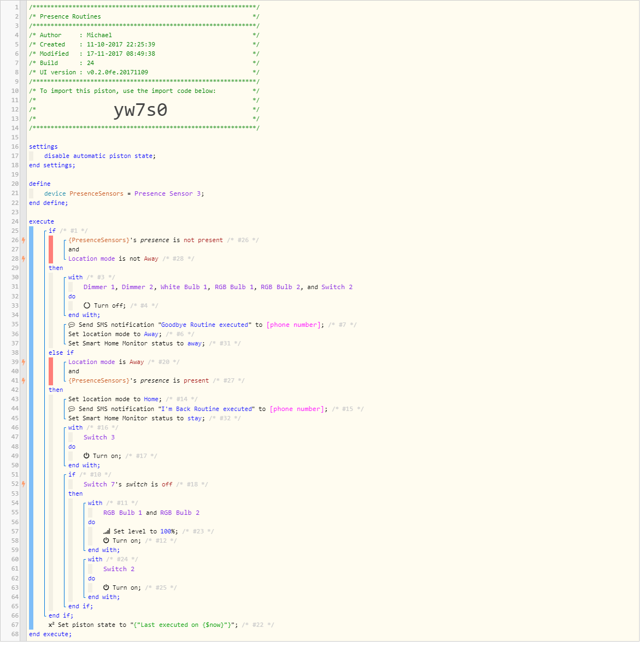Select PresenceSensors variable in define block
Screen dimensions: 644x646
pos(96,195)
